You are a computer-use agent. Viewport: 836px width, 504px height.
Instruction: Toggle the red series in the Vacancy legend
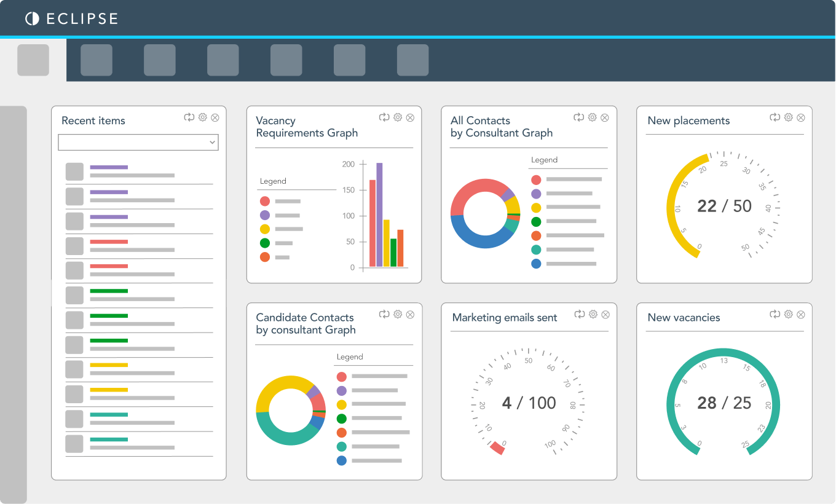click(265, 200)
